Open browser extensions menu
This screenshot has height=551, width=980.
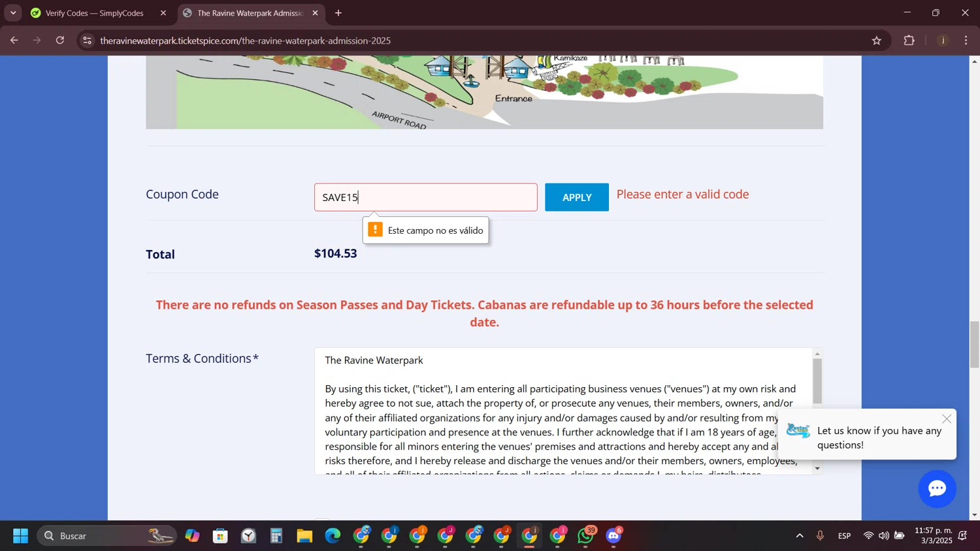(909, 40)
